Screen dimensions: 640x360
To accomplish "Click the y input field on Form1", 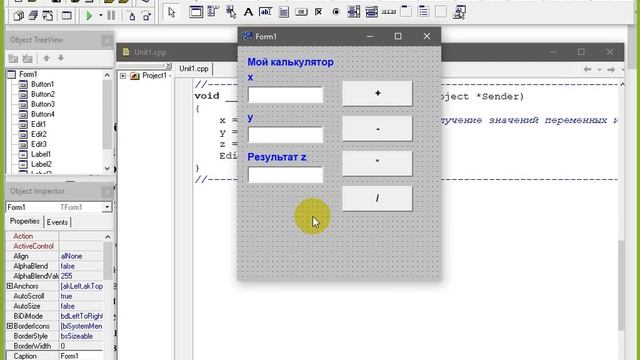I will point(285,135).
